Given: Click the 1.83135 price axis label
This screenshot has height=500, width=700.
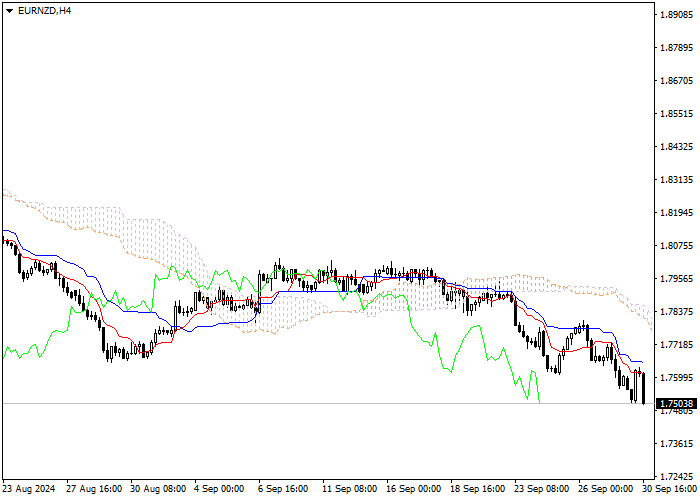Looking at the screenshot, I should tap(676, 180).
